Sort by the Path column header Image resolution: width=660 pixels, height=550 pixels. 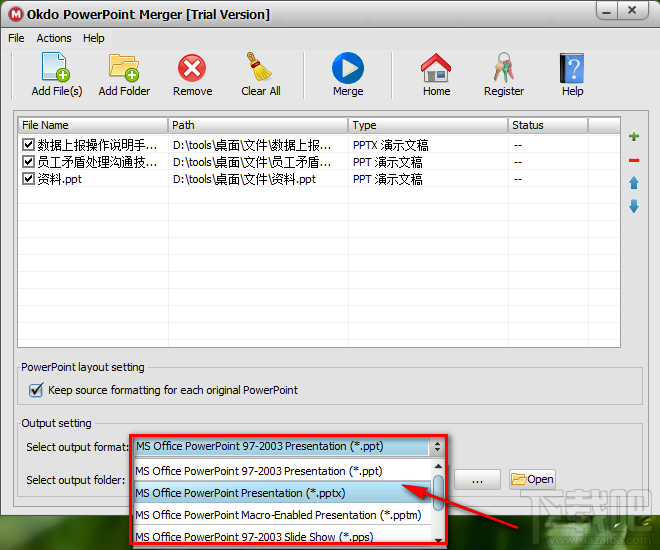pyautogui.click(x=258, y=125)
